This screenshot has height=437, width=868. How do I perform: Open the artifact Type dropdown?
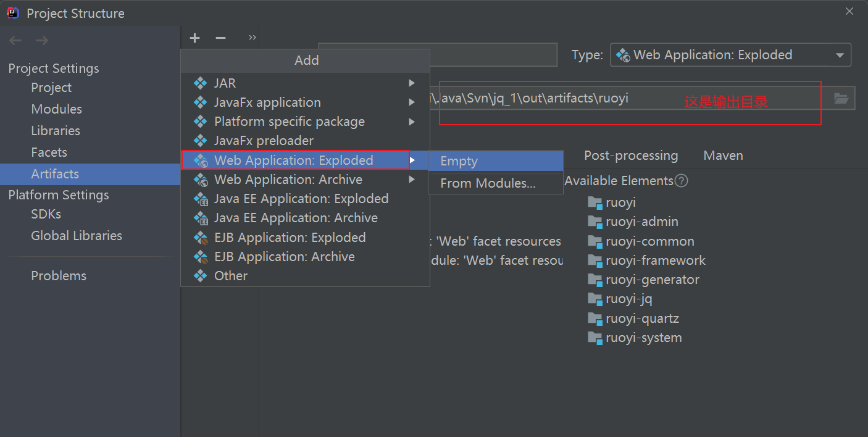click(730, 55)
